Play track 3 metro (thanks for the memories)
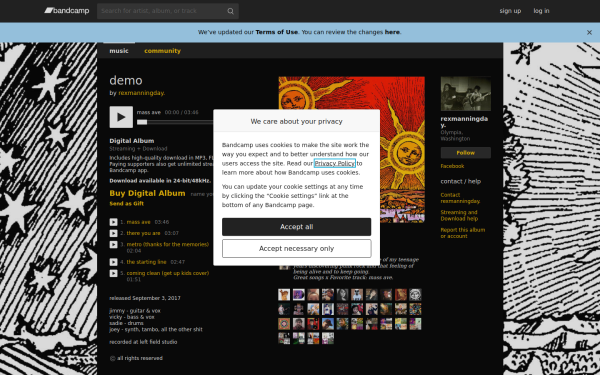Screen dimensions: 600x375 tap(113, 245)
